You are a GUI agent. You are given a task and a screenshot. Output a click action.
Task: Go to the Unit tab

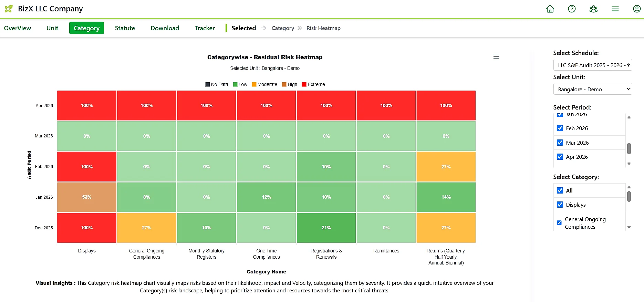pos(52,28)
